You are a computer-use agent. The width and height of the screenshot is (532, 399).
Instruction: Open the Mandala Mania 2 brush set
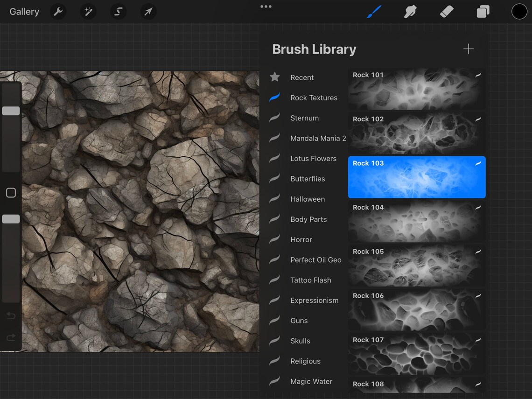tap(318, 139)
